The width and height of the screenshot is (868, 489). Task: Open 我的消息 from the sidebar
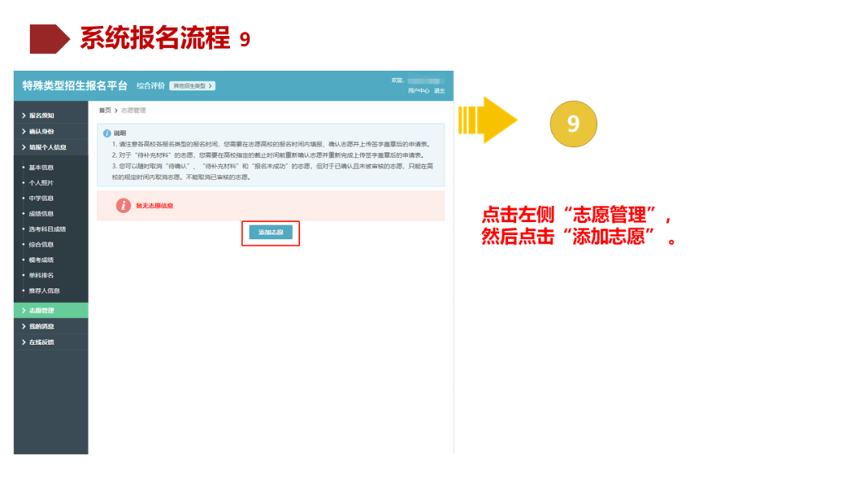click(39, 326)
